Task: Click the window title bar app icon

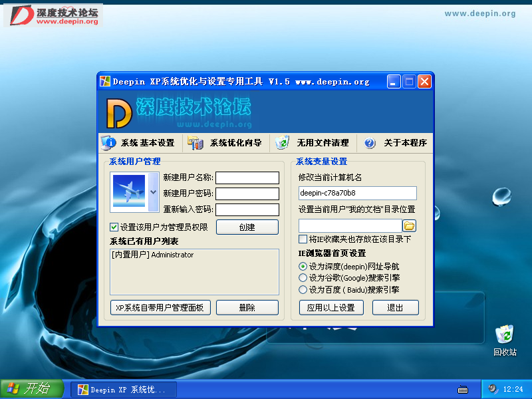Action: (105, 81)
